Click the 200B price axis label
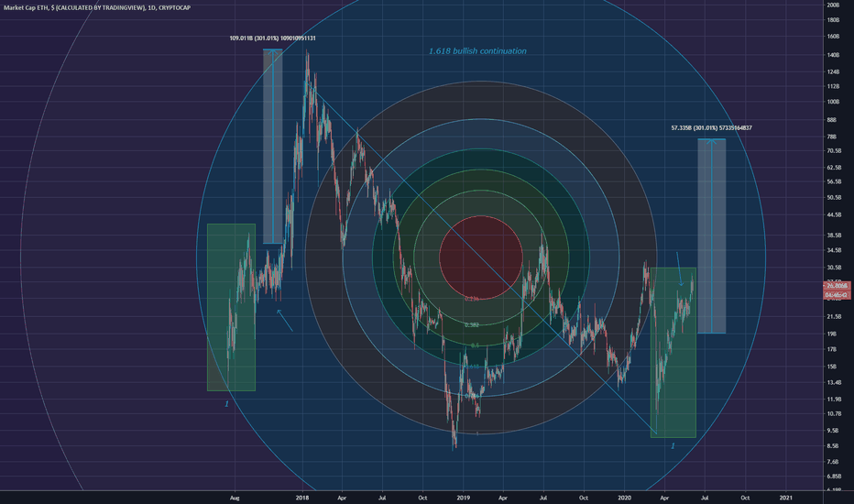The height and width of the screenshot is (504, 854). coord(833,5)
